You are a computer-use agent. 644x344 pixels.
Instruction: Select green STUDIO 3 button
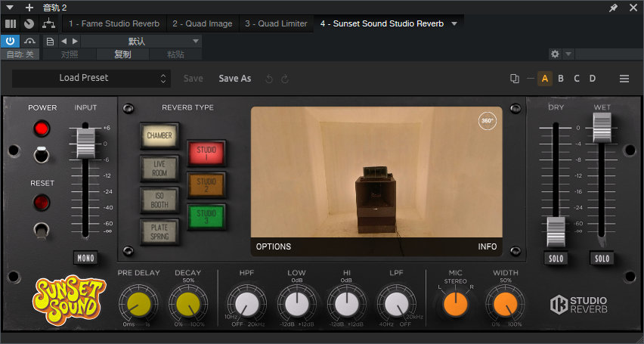pos(206,217)
